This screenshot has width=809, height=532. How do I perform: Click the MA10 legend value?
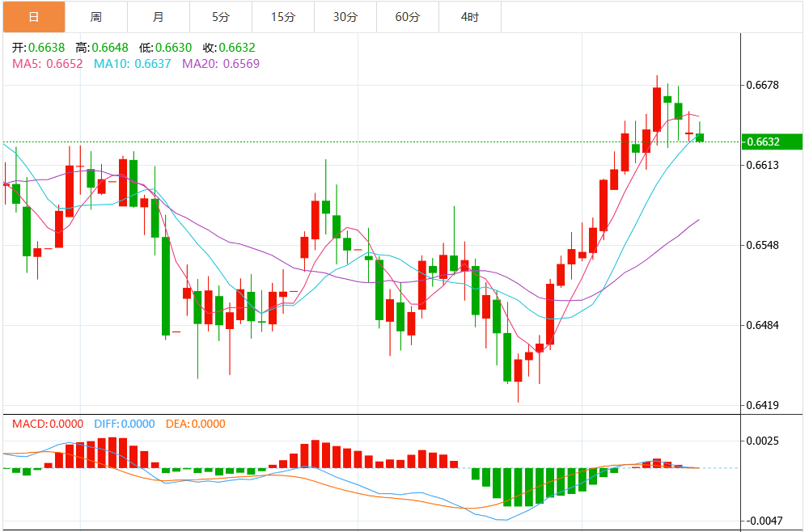pos(152,63)
